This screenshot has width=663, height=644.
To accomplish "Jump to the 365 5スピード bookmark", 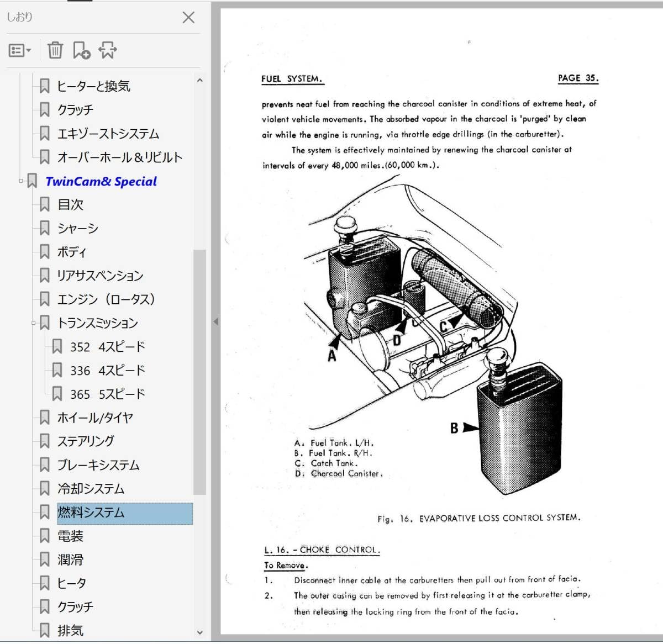I will click(x=107, y=394).
